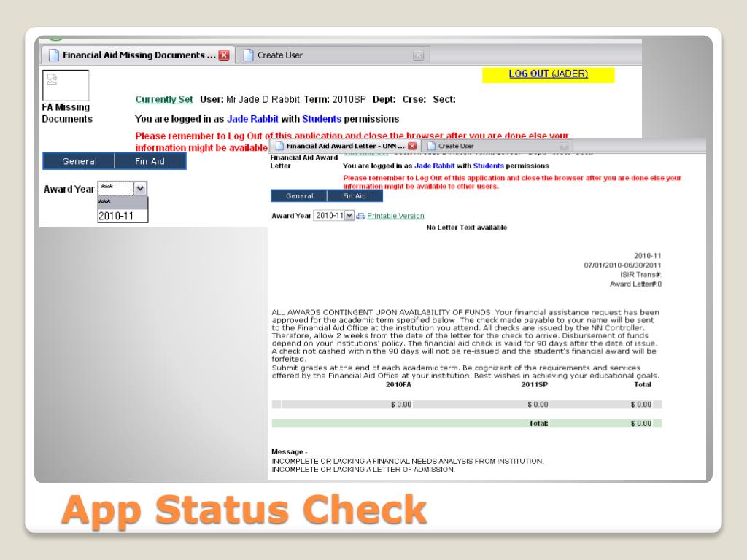Click 'Jade Rabbit' name in Award Letter window
This screenshot has width=747, height=560.
tap(435, 166)
